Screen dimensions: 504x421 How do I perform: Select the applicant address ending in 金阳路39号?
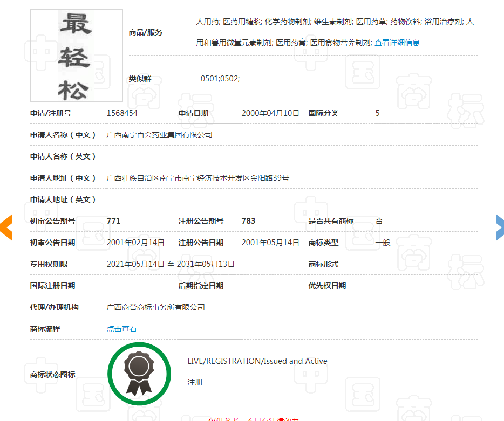coord(197,178)
